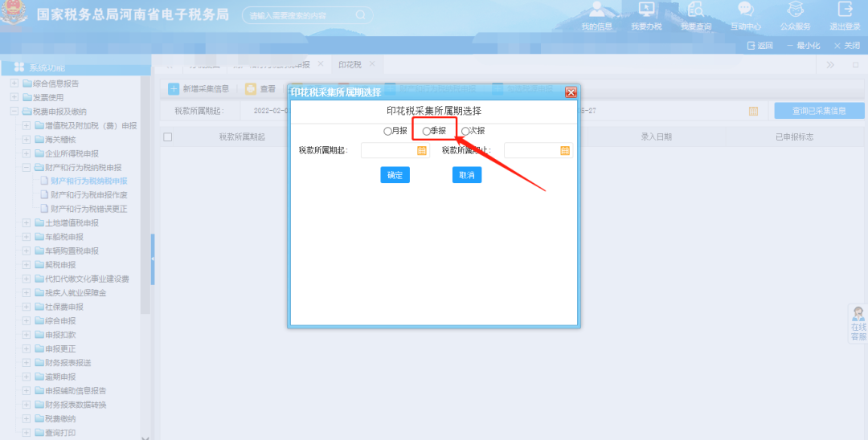
Task: Select the 次报 radio option
Action: click(465, 131)
